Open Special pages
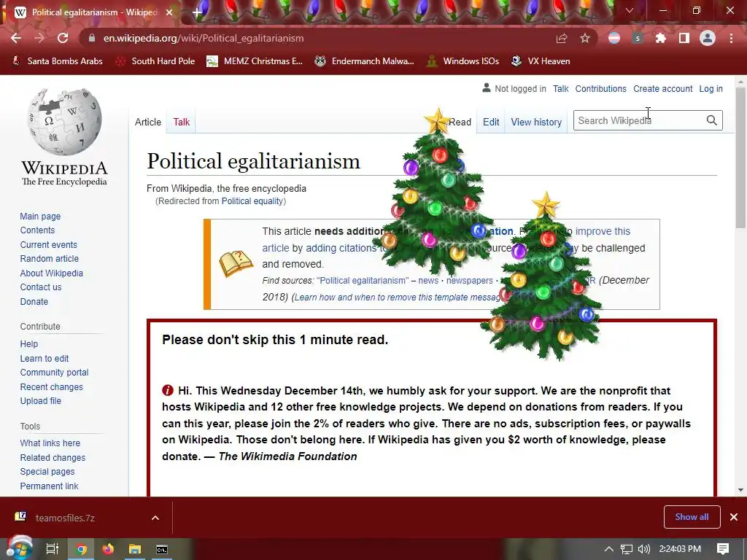 [x=47, y=472]
